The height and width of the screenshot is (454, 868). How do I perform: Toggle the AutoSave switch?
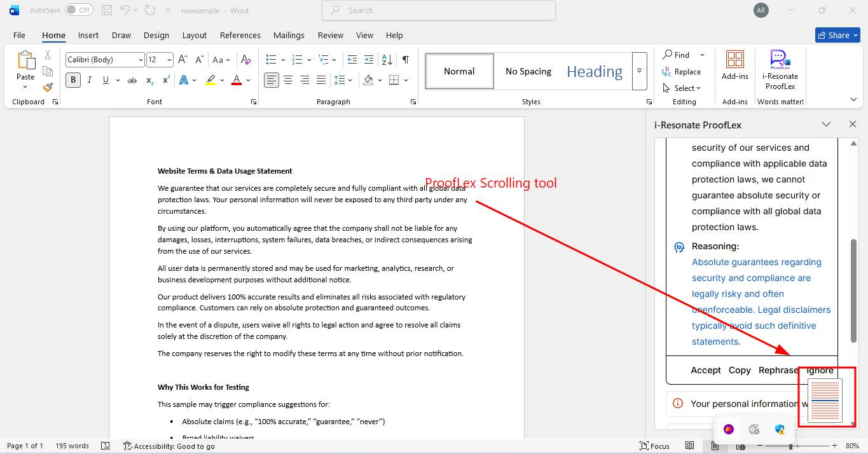[x=79, y=10]
